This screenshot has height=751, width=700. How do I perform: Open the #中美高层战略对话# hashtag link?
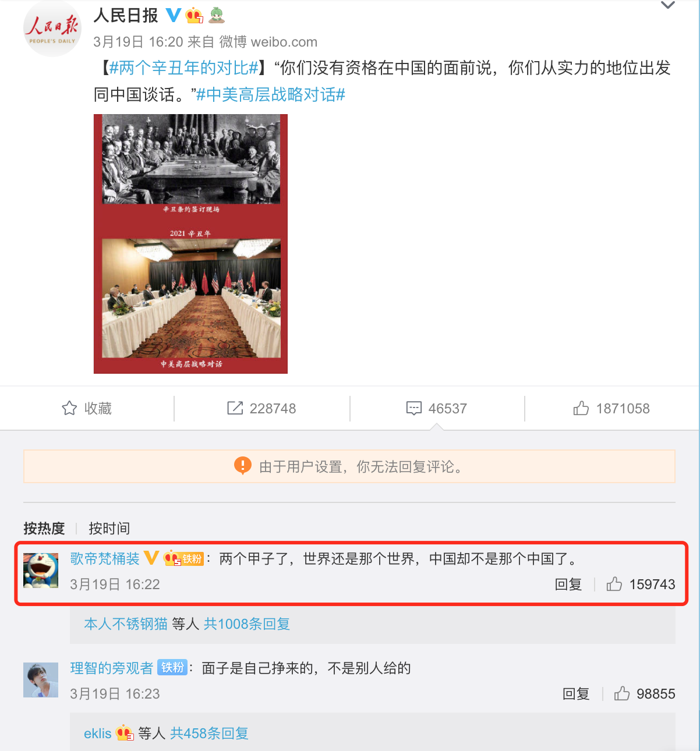pos(271,94)
